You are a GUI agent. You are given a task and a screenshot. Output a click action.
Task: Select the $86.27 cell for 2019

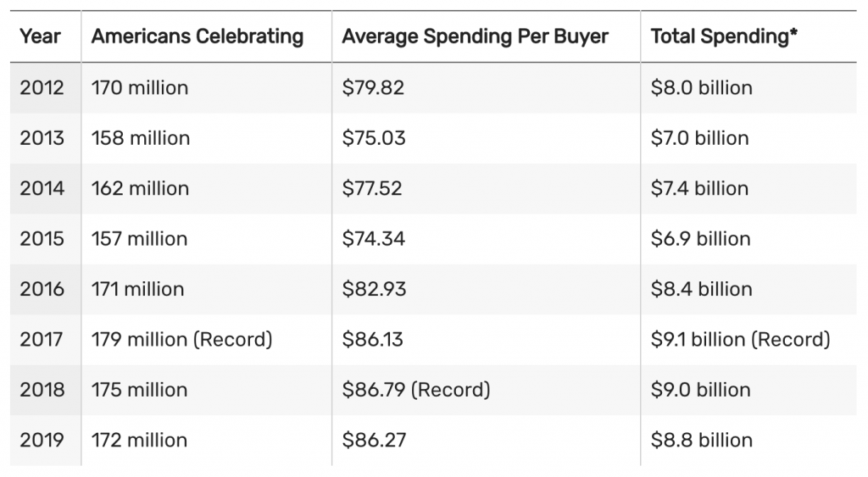[x=373, y=441]
